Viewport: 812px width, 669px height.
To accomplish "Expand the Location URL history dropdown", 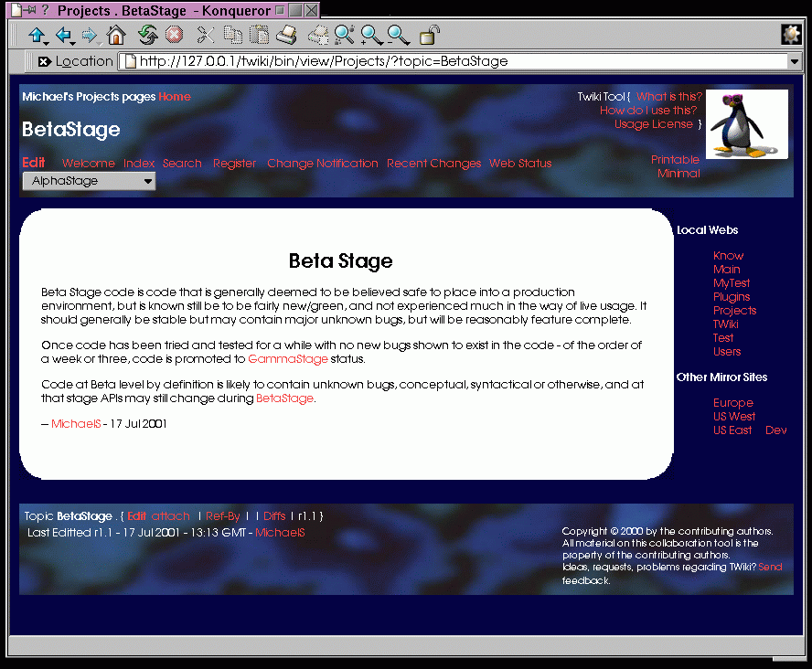I will point(794,61).
